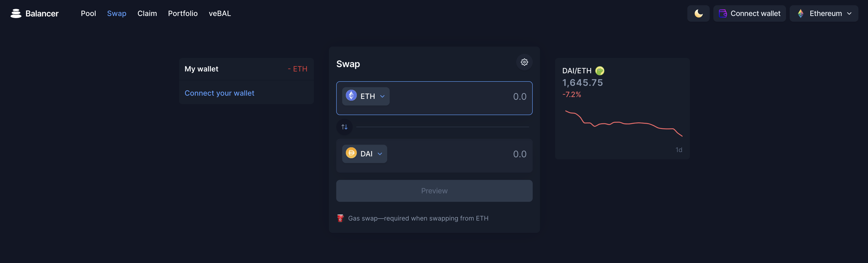Switch to the veBAL tab
This screenshot has width=868, height=263.
click(220, 13)
